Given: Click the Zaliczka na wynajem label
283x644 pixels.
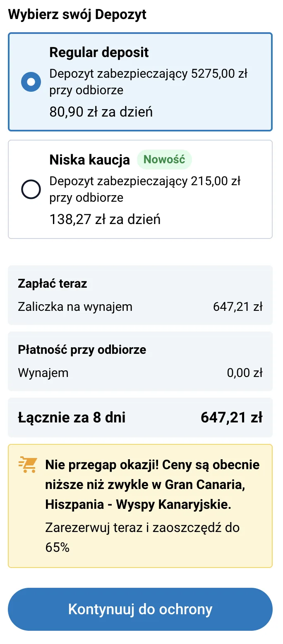Looking at the screenshot, I should pyautogui.click(x=75, y=307).
